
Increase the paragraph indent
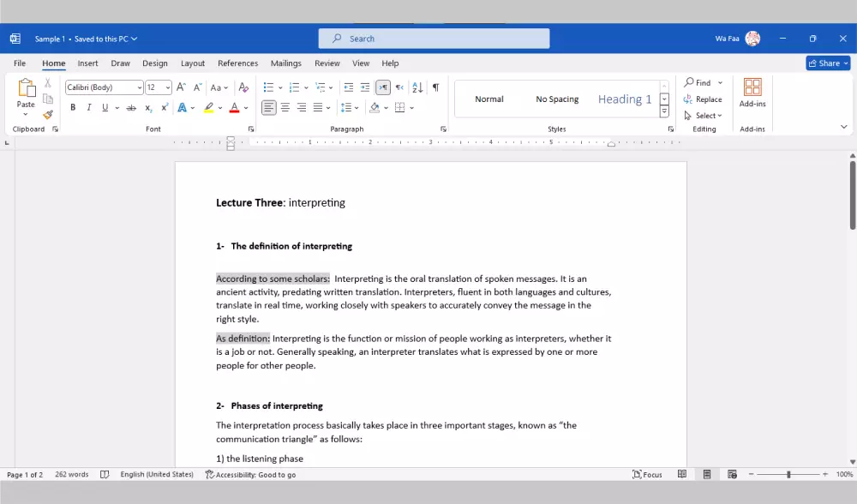tap(365, 87)
